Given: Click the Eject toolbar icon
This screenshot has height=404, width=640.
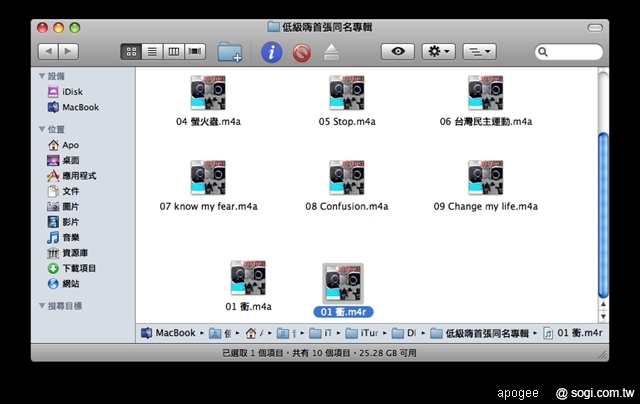Looking at the screenshot, I should tap(331, 52).
